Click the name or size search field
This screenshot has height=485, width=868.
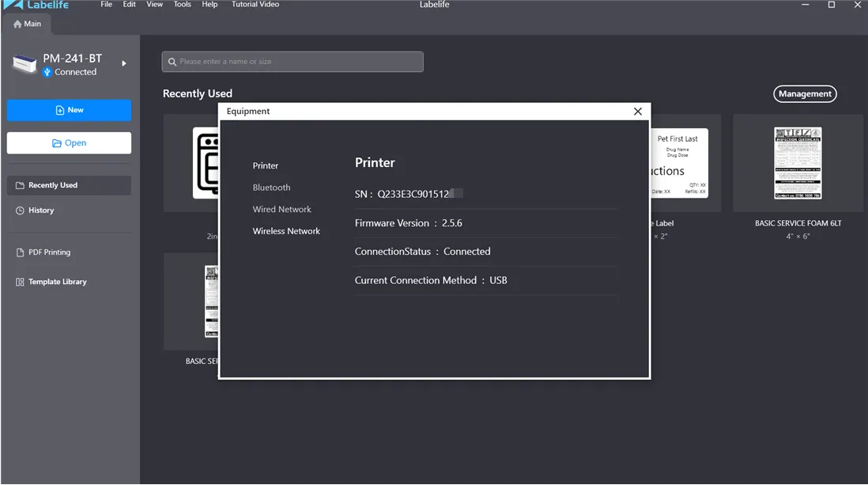pyautogui.click(x=292, y=62)
